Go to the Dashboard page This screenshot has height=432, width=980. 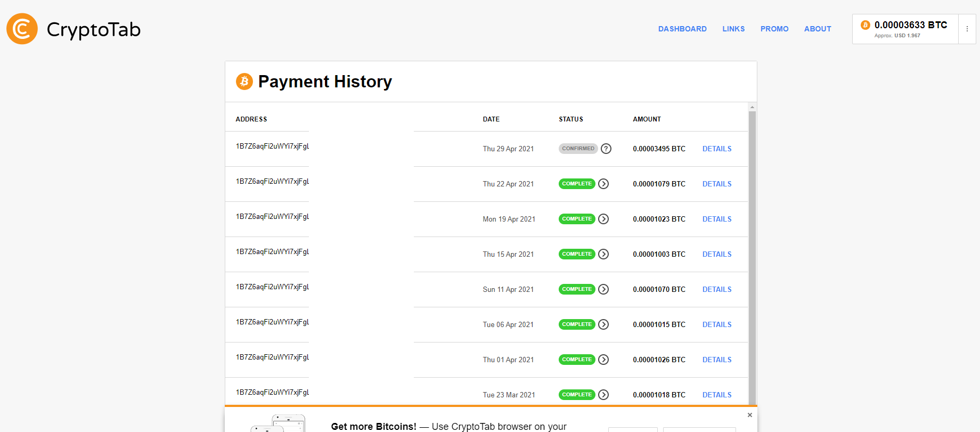coord(682,29)
